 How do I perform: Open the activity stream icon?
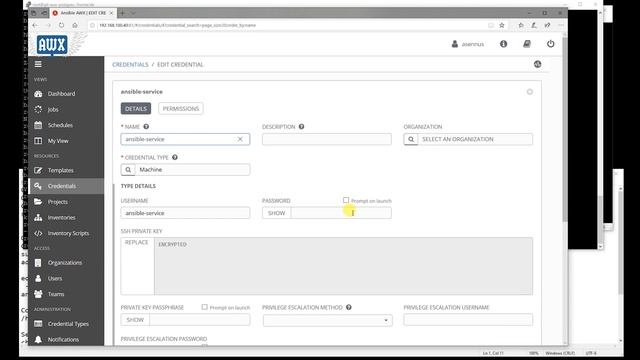pyautogui.click(x=538, y=64)
